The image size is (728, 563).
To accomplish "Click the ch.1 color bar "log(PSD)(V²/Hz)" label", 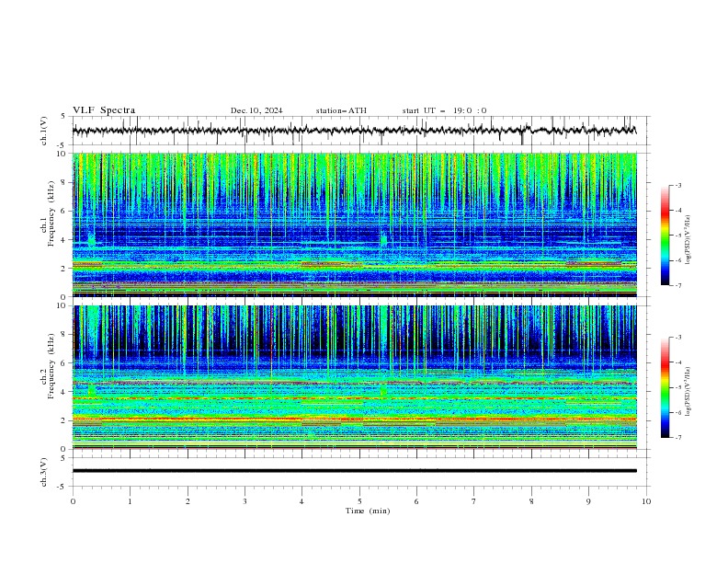I will point(688,240).
